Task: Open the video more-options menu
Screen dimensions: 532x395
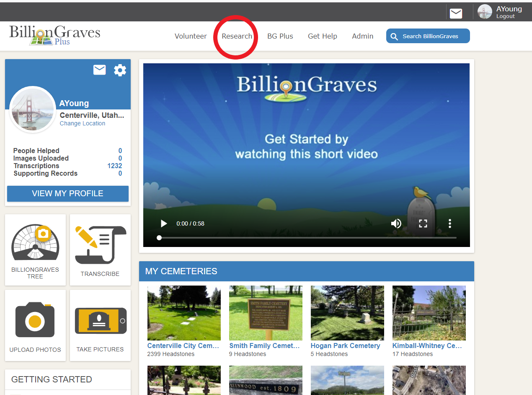Action: coord(450,223)
